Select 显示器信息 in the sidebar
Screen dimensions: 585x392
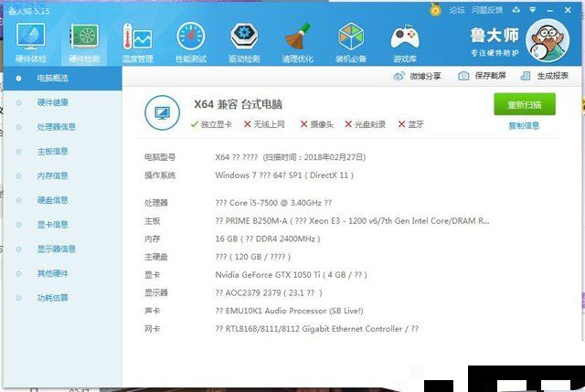pyautogui.click(x=62, y=249)
